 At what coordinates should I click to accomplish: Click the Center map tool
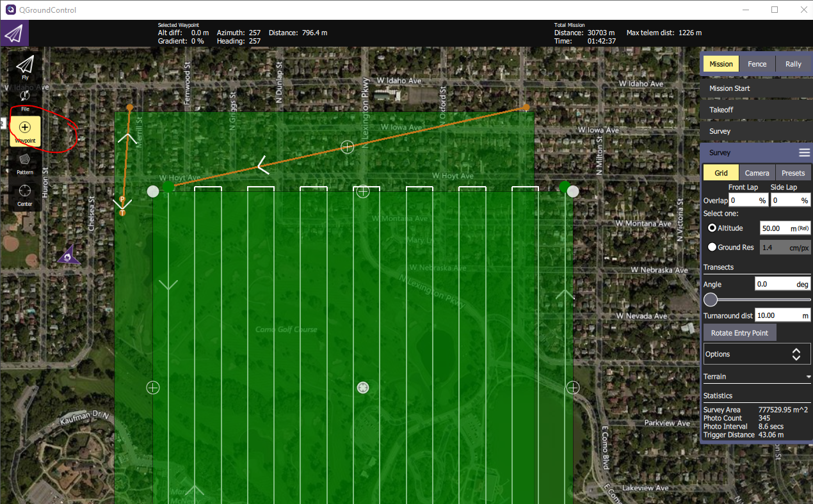(25, 195)
